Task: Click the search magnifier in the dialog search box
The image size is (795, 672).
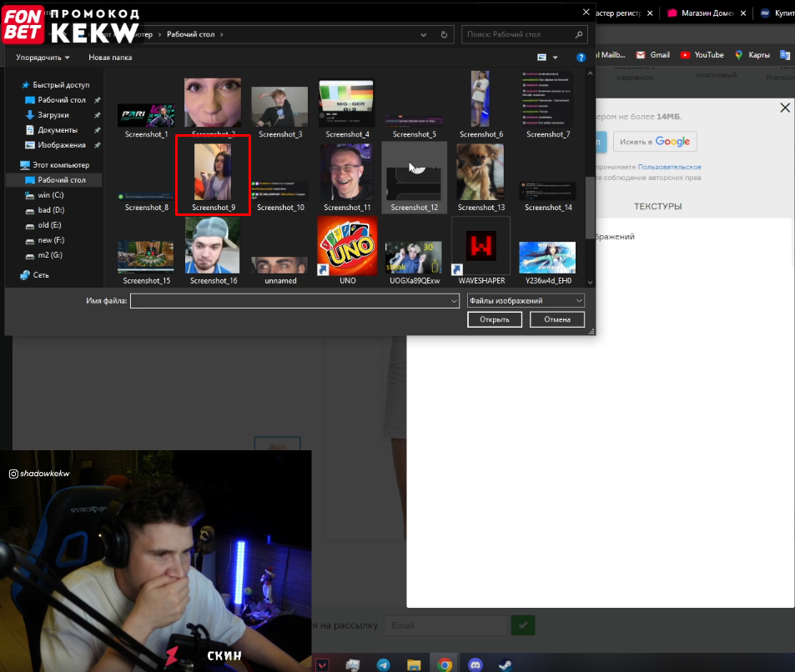Action: [579, 35]
